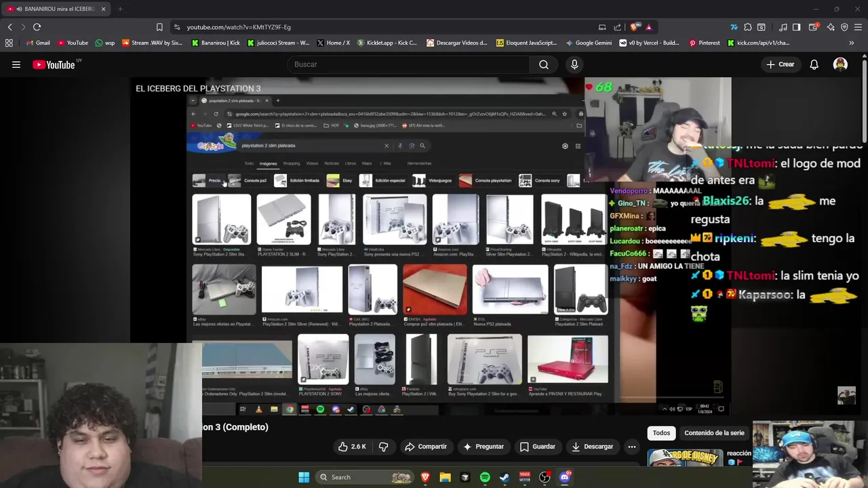Click the address bar URL youtube.com/watch
The width and height of the screenshot is (868, 488).
coord(239,27)
